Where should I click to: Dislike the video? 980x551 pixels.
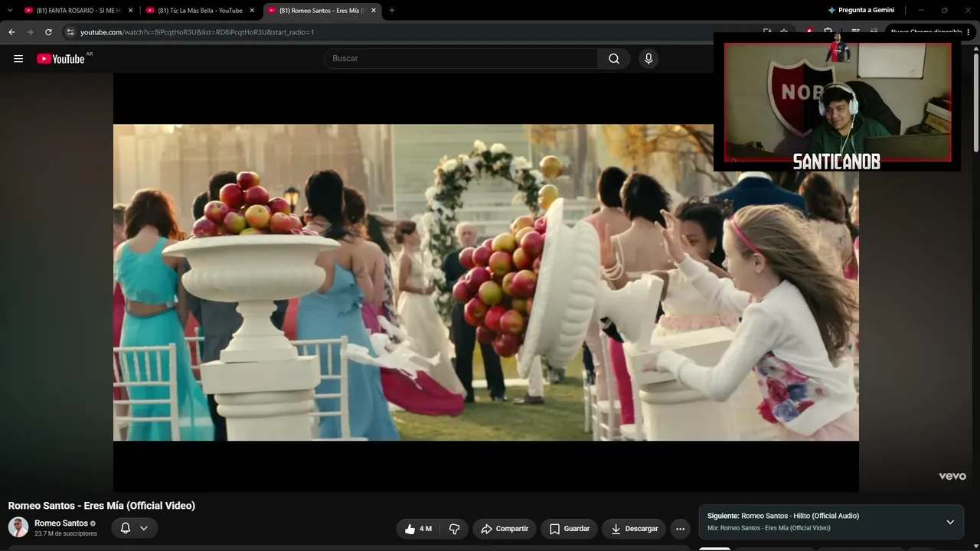point(454,529)
